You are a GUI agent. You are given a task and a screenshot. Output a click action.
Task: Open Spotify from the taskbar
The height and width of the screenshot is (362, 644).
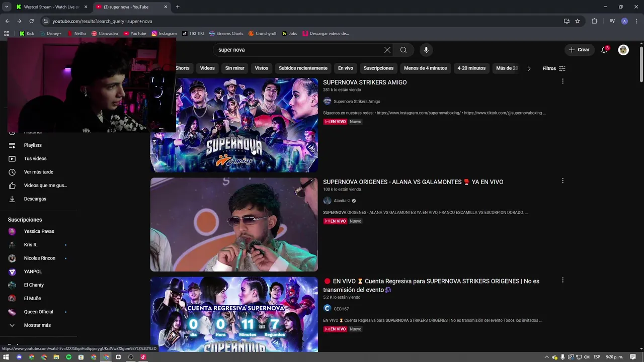click(69, 357)
